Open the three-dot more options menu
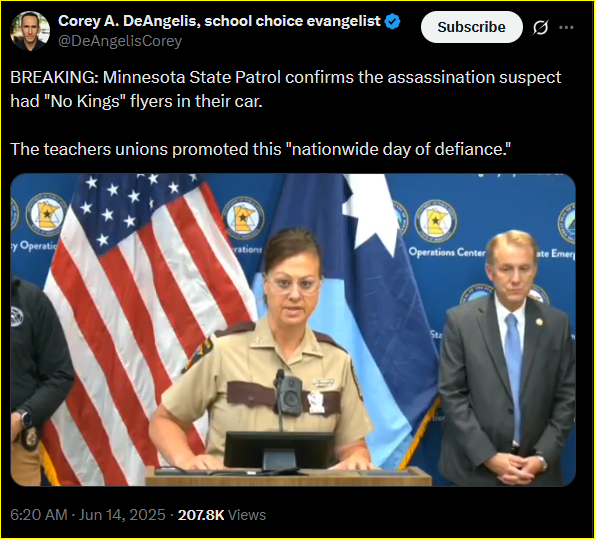The width and height of the screenshot is (595, 539). coord(567,27)
